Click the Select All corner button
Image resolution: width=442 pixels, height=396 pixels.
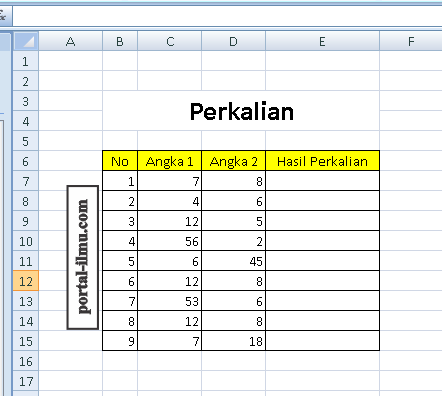(26, 41)
